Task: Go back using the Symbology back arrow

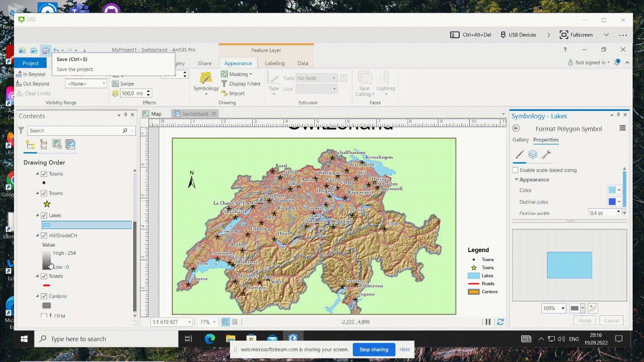Action: (516, 129)
